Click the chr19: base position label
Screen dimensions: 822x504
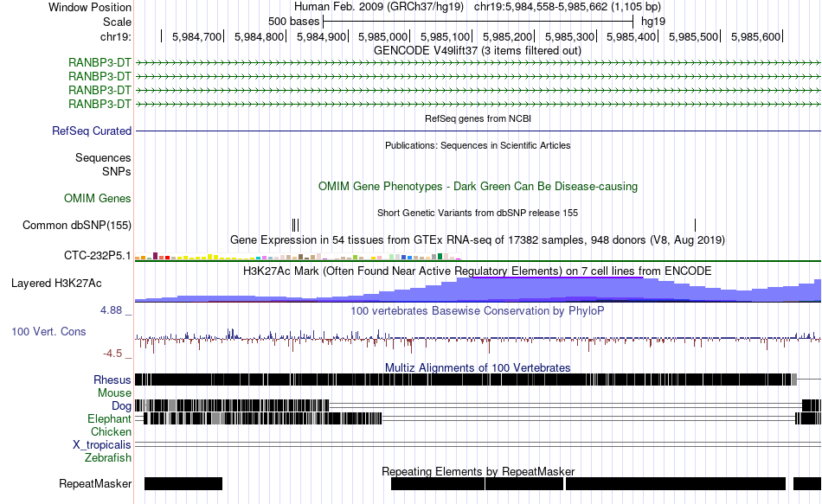point(115,36)
